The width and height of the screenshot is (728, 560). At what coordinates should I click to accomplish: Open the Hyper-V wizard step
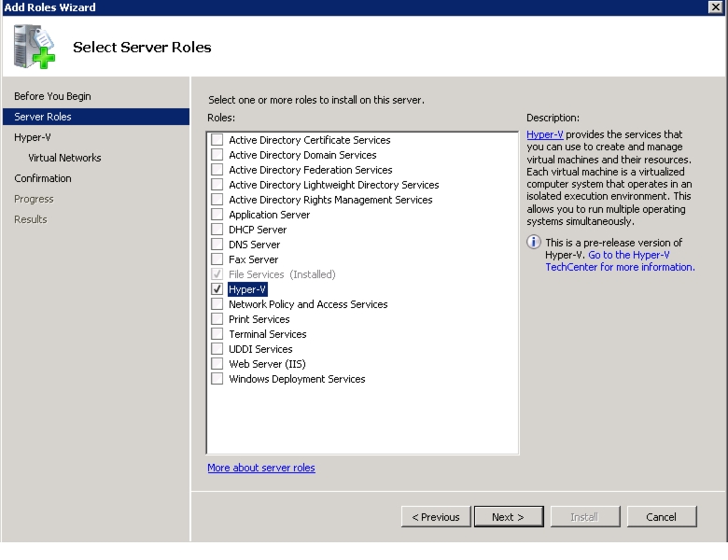pyautogui.click(x=33, y=137)
